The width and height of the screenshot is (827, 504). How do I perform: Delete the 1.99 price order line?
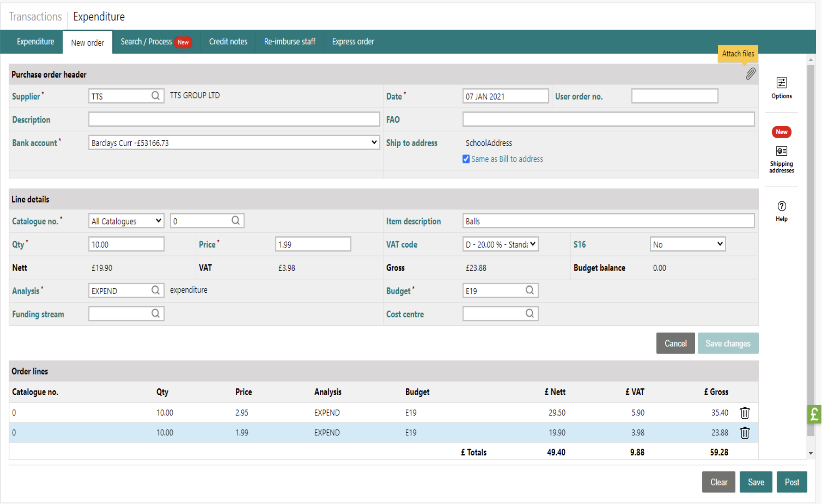(x=745, y=432)
